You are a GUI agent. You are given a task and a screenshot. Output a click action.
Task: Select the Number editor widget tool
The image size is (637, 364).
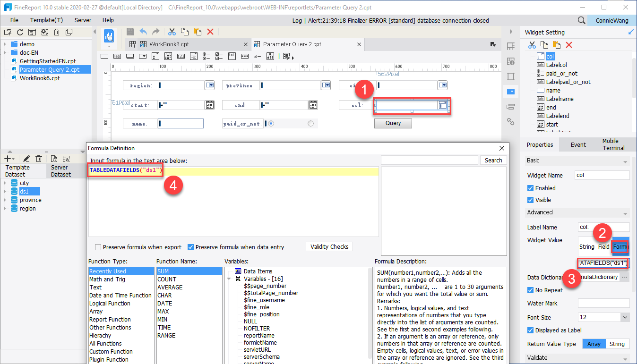(x=181, y=56)
